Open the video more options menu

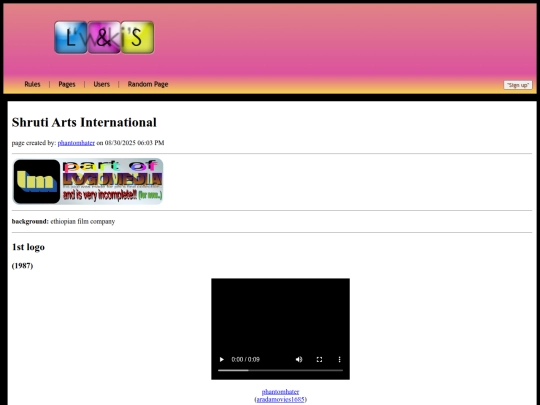[x=339, y=359]
